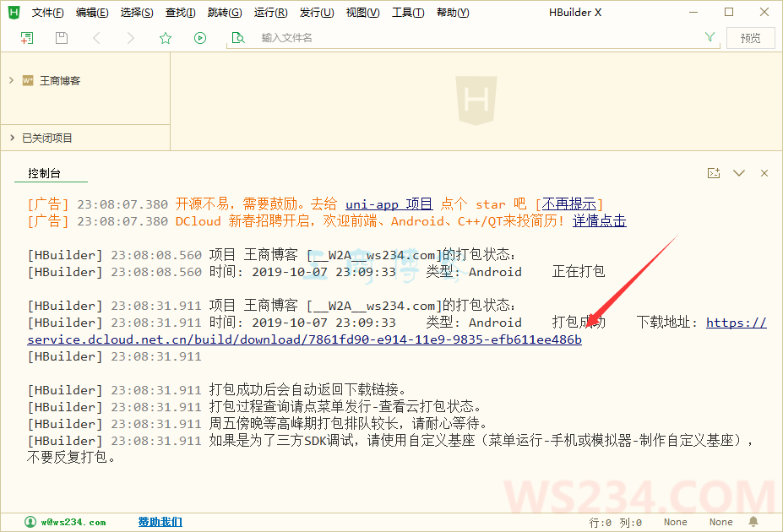This screenshot has height=532, width=783.
Task: Click the green run play icon
Action: tap(200, 38)
